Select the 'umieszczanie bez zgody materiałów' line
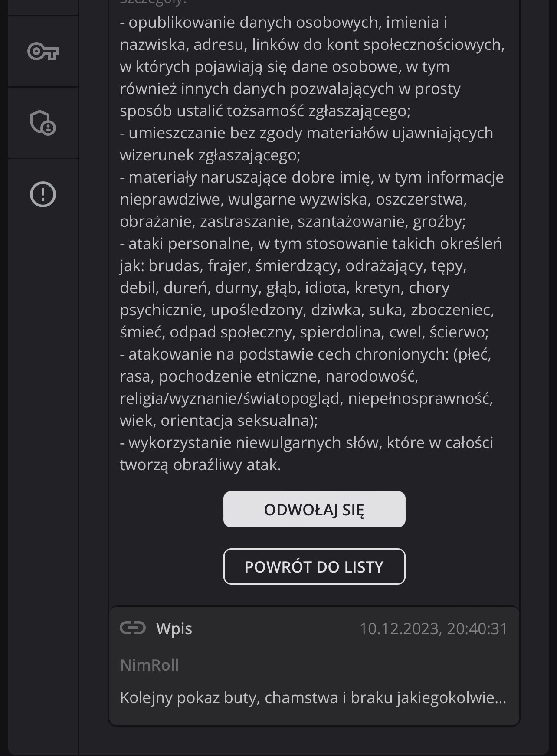The height and width of the screenshot is (756, 557). 307,133
